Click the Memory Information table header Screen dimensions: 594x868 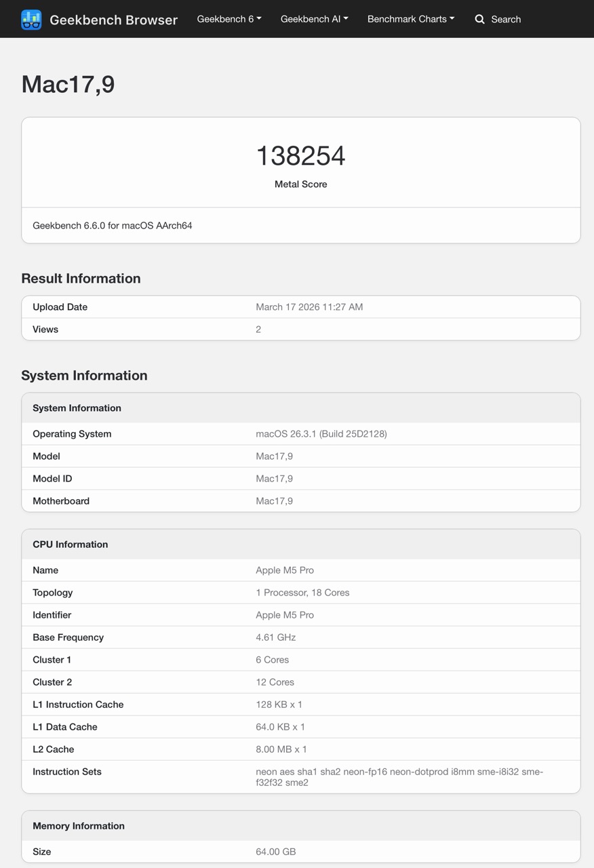(79, 826)
